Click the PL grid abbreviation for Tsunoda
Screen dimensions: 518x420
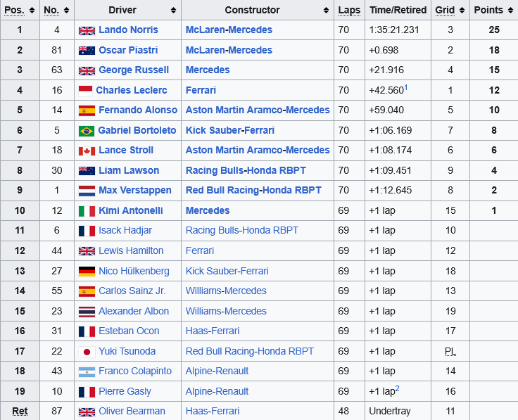click(450, 351)
